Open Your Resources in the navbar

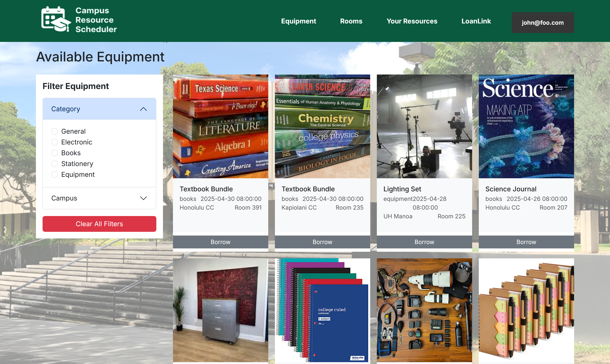(412, 21)
